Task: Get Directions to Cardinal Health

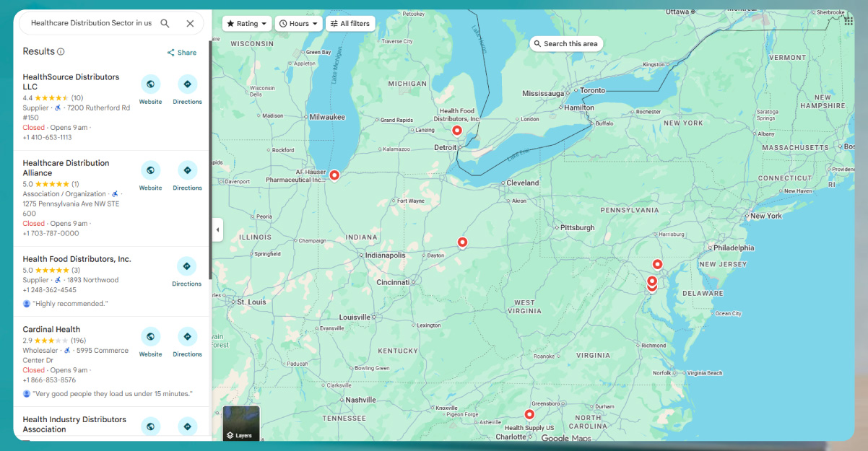Action: click(x=187, y=337)
